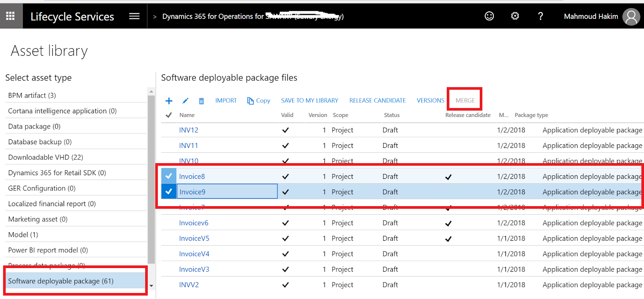Screen dimensions: 644x299
Task: Click asset type list scroll-down arrow
Action: [x=151, y=286]
